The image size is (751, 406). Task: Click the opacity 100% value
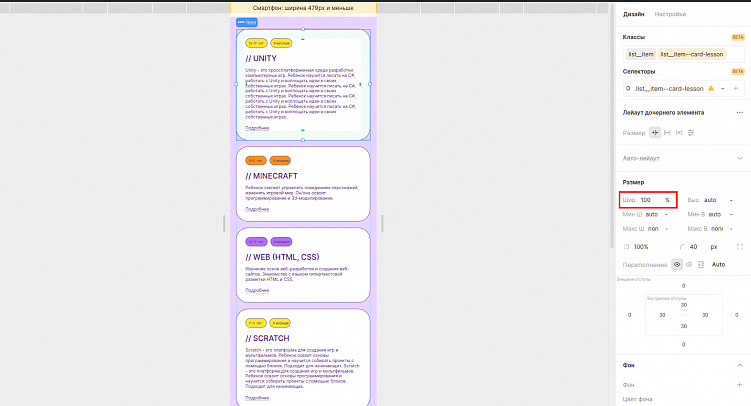pos(641,247)
